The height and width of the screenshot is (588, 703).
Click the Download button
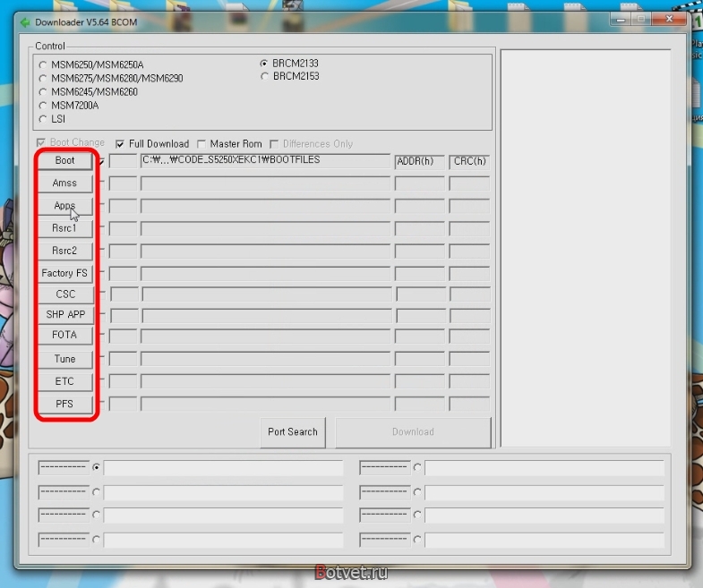[413, 432]
